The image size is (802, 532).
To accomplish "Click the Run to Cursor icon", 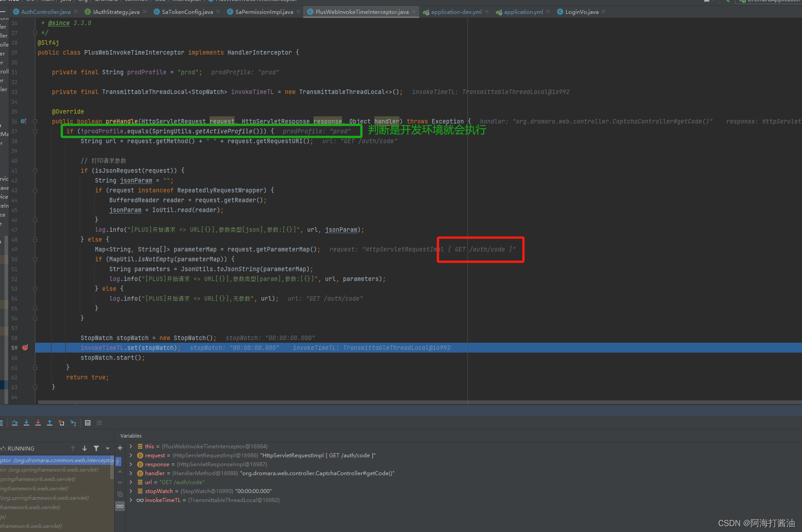I will point(73,423).
